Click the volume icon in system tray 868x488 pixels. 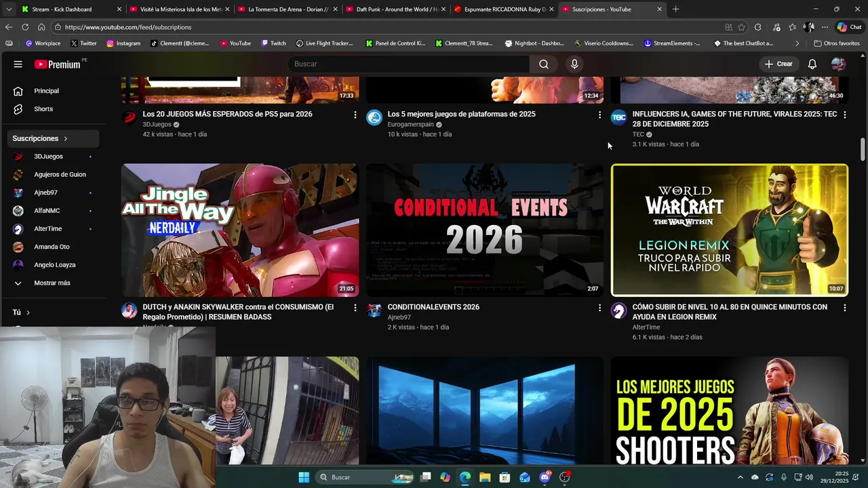click(809, 477)
